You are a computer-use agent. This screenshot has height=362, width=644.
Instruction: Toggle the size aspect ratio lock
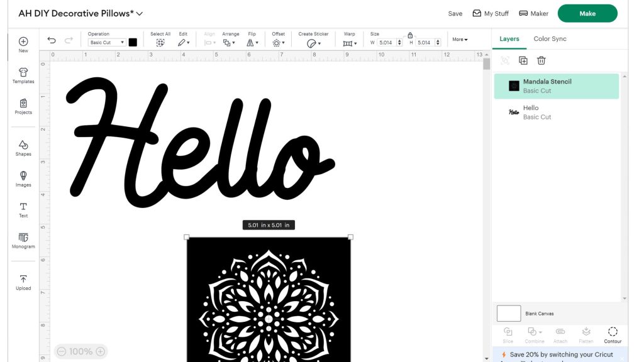[x=410, y=36]
